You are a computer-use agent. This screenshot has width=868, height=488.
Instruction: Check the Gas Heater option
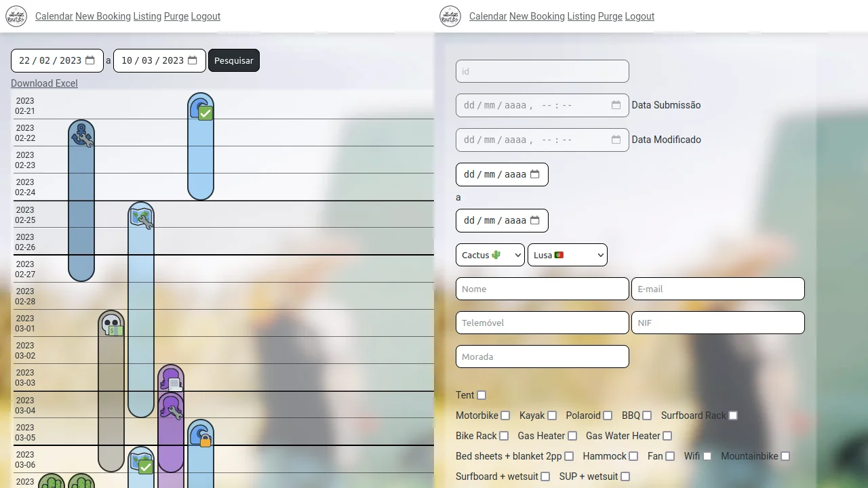point(572,436)
